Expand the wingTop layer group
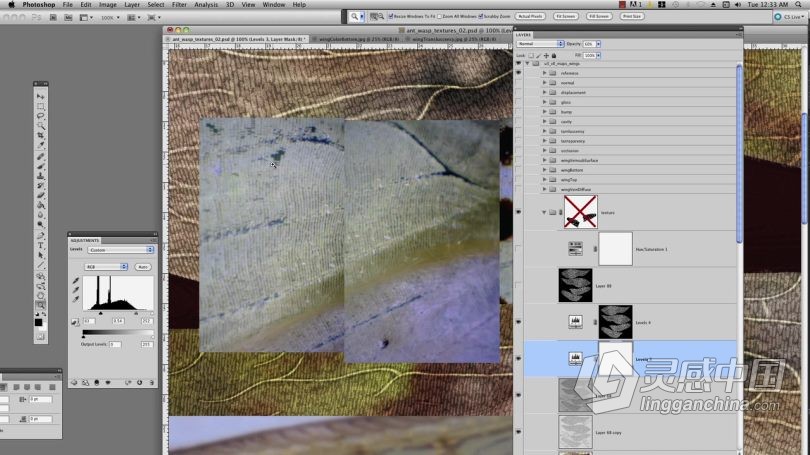The height and width of the screenshot is (455, 810). point(544,179)
